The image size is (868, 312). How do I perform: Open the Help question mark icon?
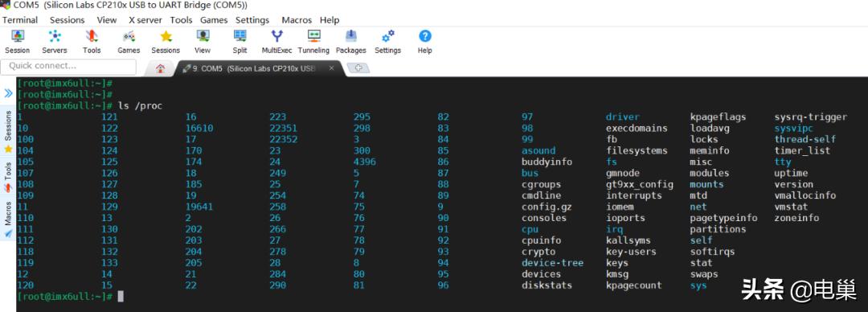click(424, 42)
